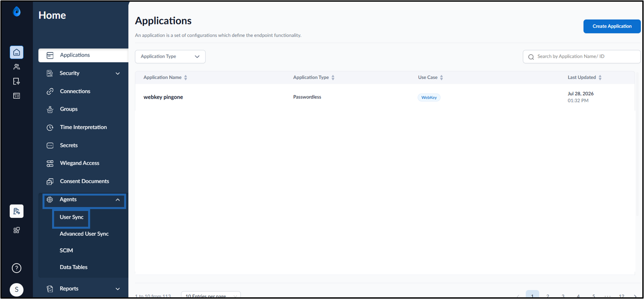The height and width of the screenshot is (299, 644).
Task: Open Time Interpretation in the sidebar
Action: pos(83,127)
